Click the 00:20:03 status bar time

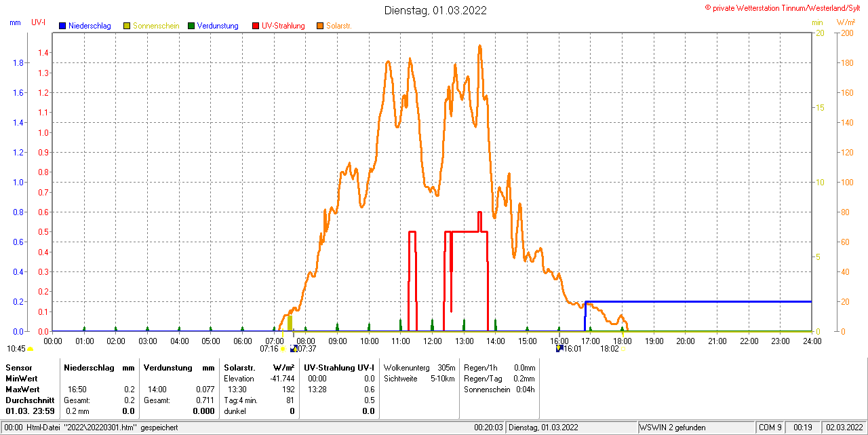488,428
